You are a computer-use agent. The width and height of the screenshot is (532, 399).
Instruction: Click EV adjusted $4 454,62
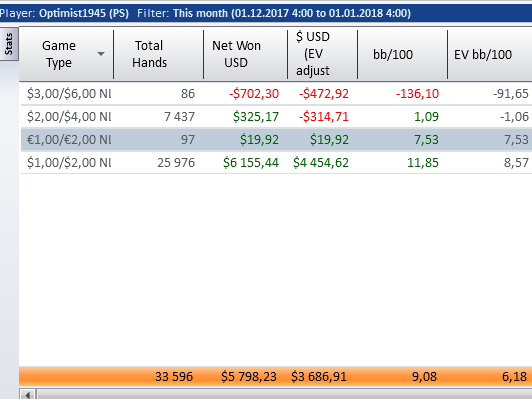coord(321,163)
